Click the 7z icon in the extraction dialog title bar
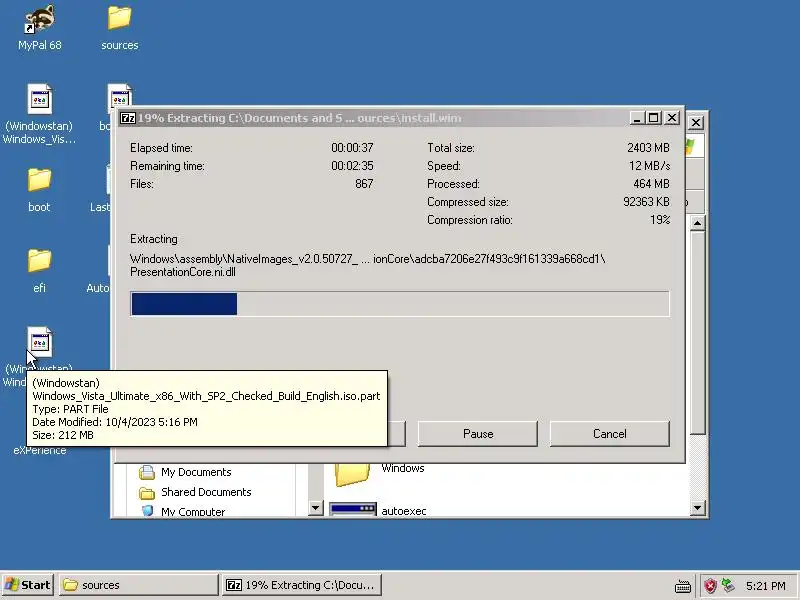 [128, 118]
